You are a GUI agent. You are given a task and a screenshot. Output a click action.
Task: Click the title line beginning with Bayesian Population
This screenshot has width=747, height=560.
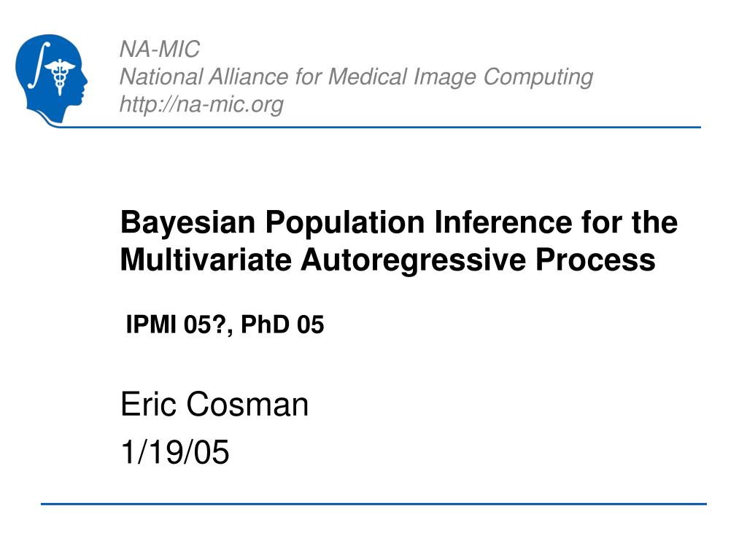[399, 222]
